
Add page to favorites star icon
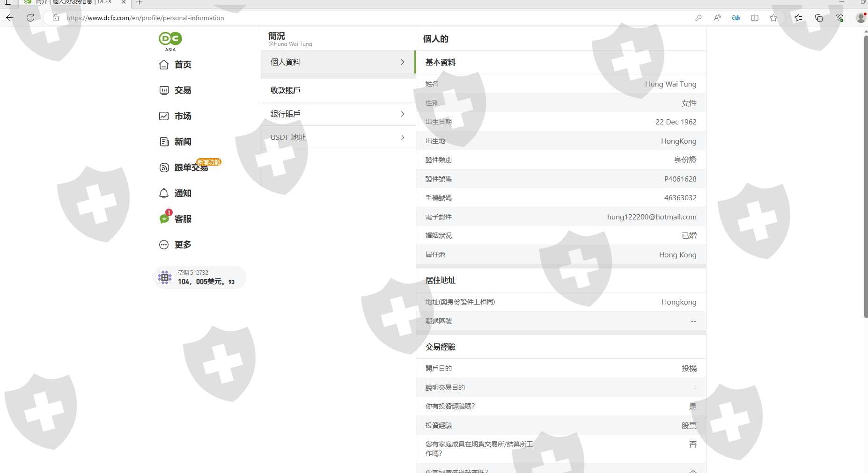pos(773,18)
